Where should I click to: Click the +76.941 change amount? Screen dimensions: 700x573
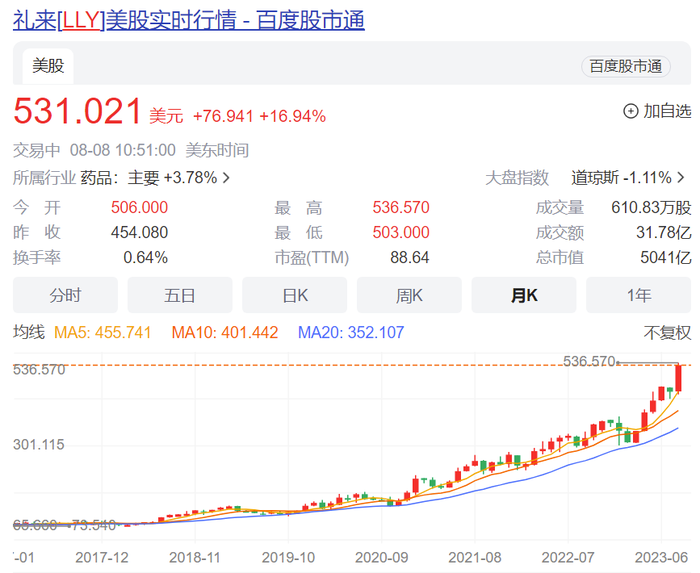pos(223,116)
